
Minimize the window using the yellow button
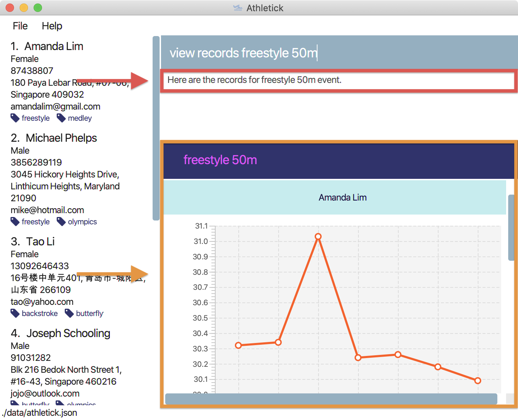24,8
